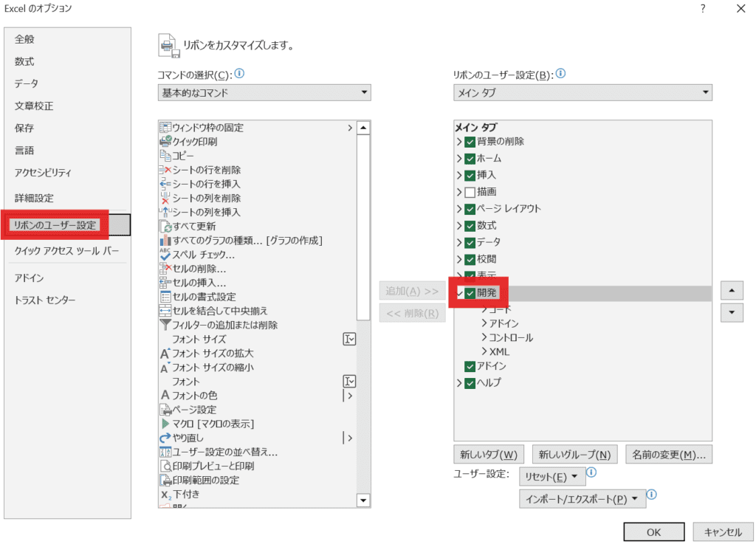Enable the 描画 tab checkbox
The width and height of the screenshot is (756, 544).
click(x=470, y=192)
